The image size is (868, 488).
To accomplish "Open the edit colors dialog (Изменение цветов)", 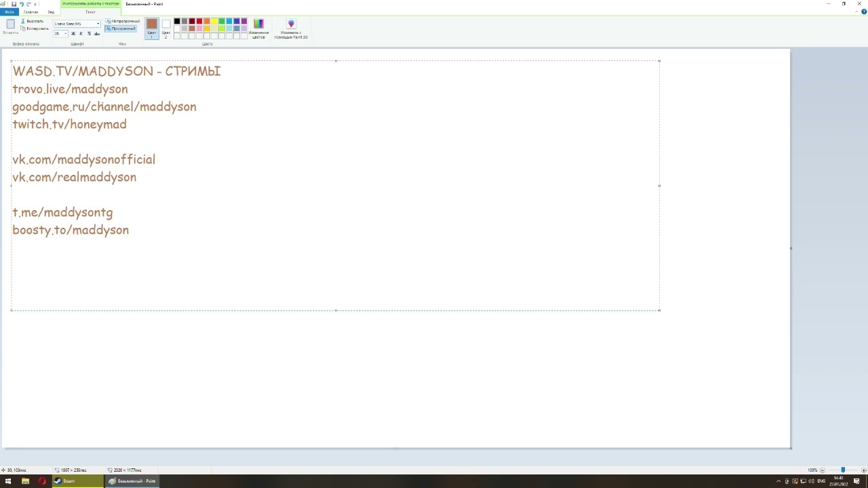I will [258, 28].
